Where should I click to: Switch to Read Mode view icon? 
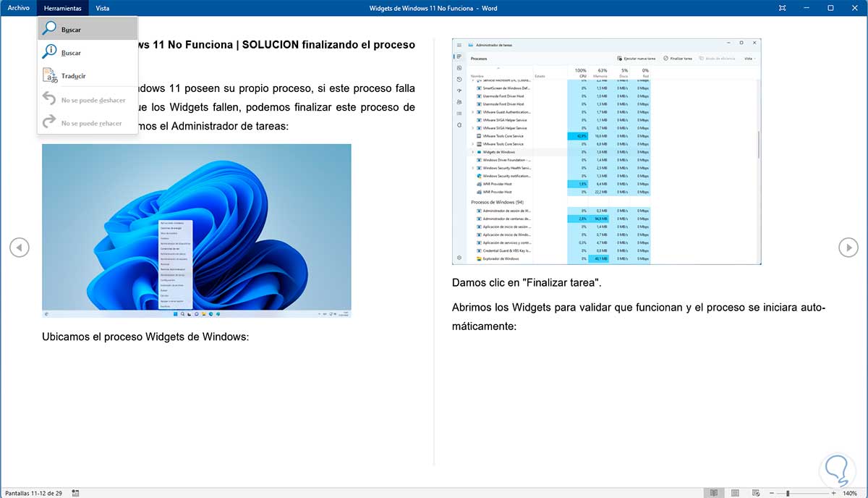(714, 493)
